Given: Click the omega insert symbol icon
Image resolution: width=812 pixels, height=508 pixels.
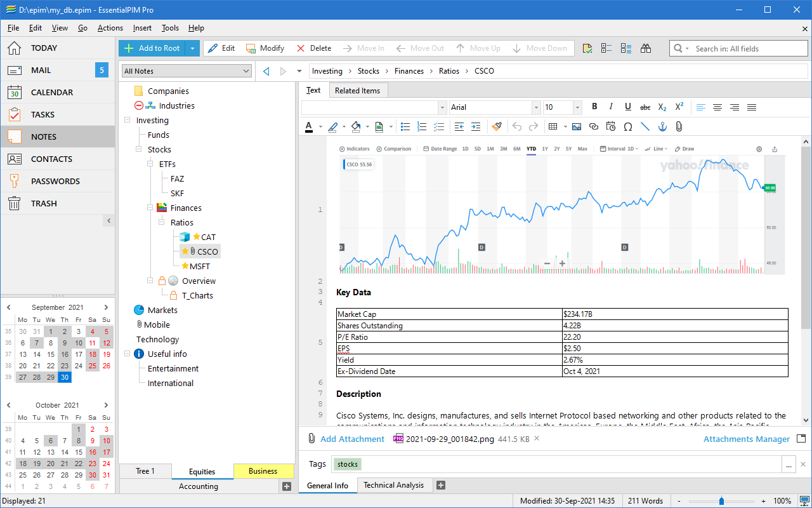Looking at the screenshot, I should tap(628, 126).
